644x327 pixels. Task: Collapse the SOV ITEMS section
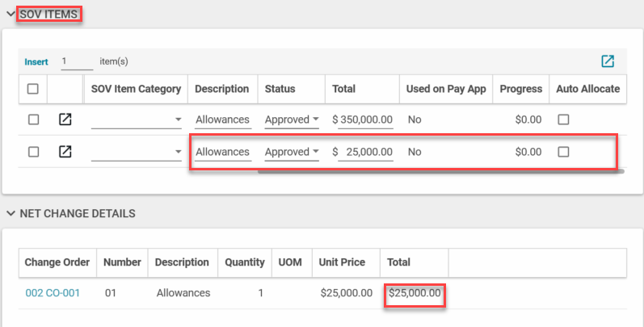11,14
